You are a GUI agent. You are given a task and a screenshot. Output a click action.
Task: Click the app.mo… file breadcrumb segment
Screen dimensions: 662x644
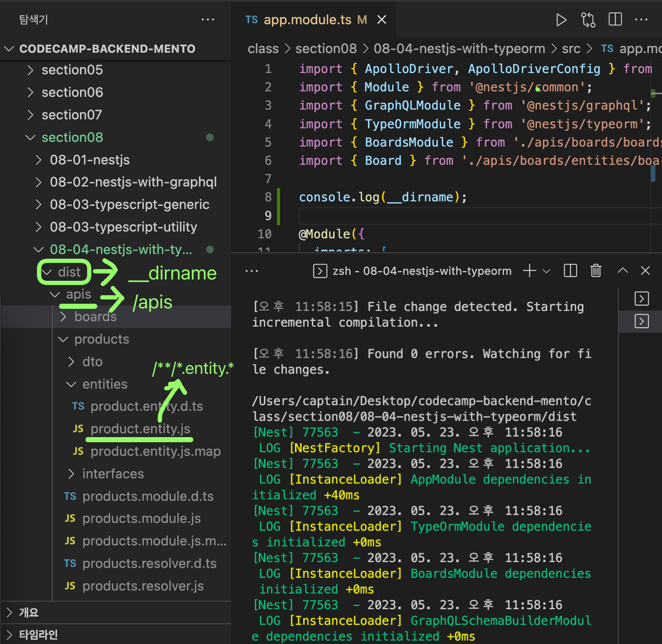point(631,49)
